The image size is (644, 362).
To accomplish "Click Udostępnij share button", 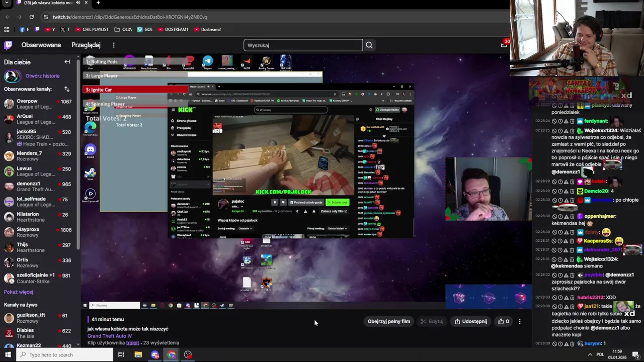I will 471,321.
